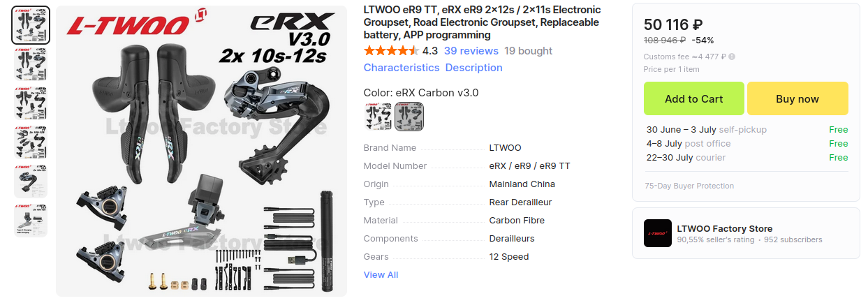868x303 pixels.
Task: Click the orange star rating icons
Action: point(391,51)
